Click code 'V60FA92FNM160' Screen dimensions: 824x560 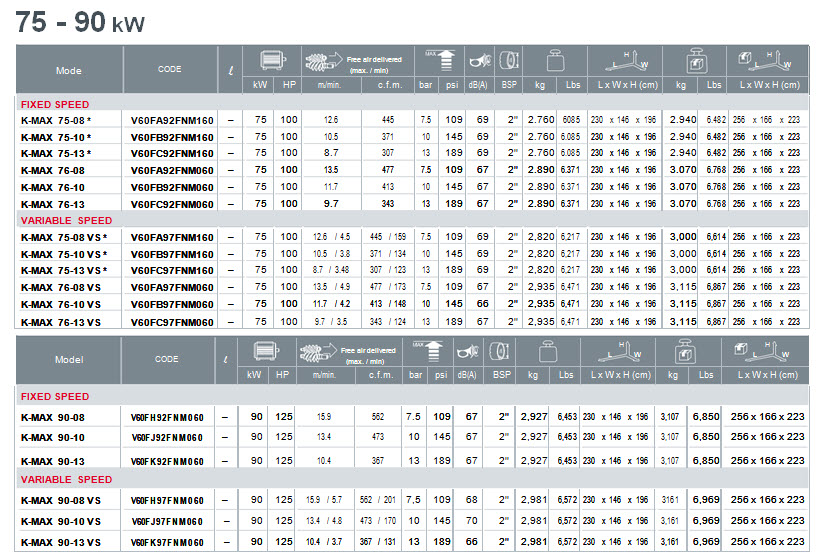pyautogui.click(x=172, y=120)
